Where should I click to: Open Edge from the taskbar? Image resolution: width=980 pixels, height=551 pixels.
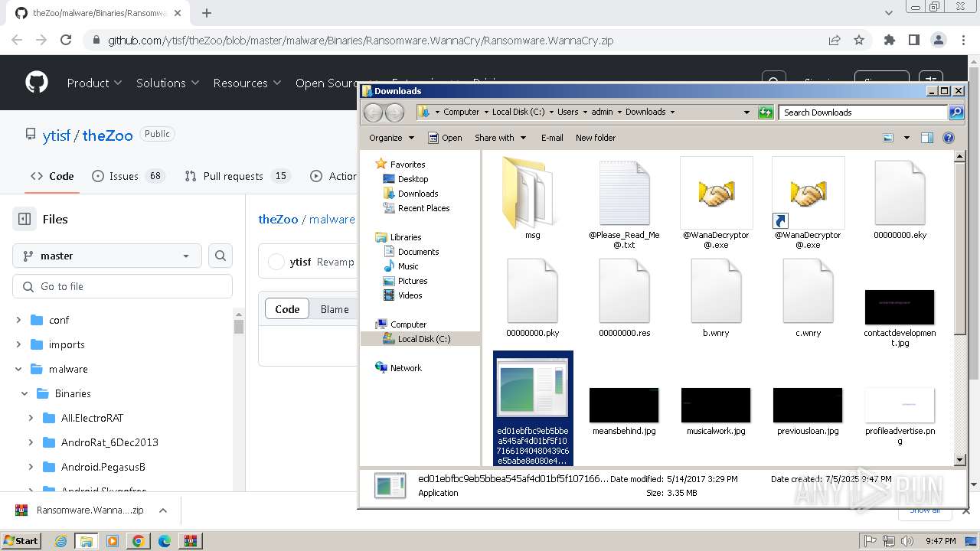pos(164,541)
